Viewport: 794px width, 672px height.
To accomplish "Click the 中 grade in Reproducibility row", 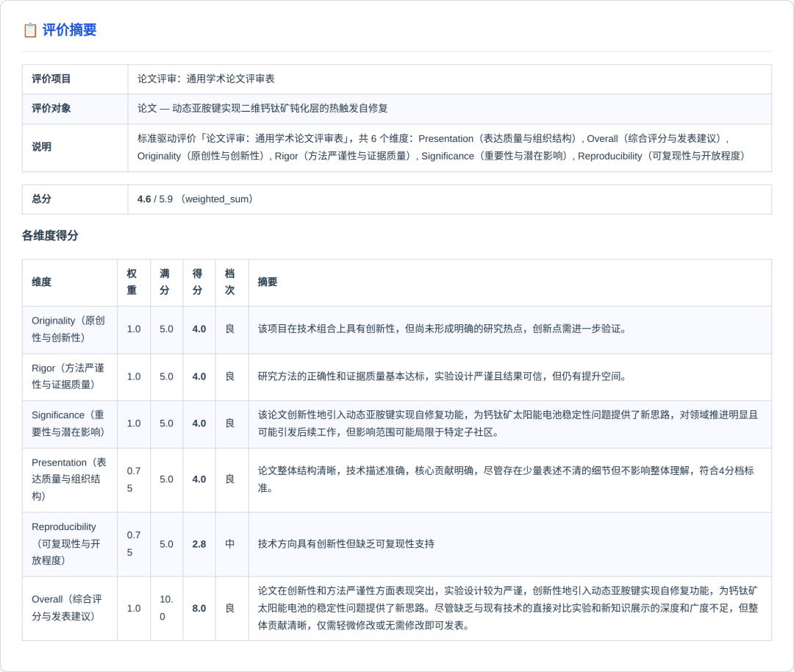I will tap(230, 544).
